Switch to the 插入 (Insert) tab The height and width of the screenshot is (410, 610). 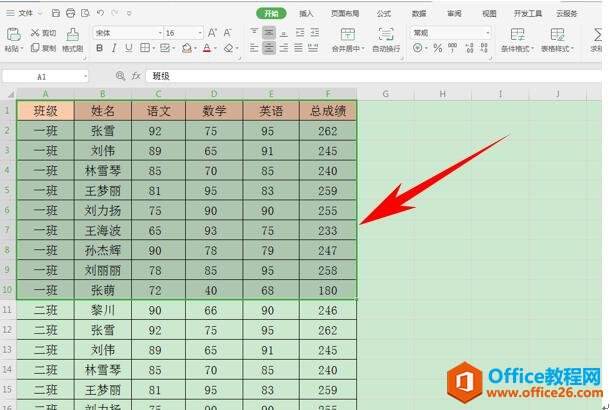point(306,14)
